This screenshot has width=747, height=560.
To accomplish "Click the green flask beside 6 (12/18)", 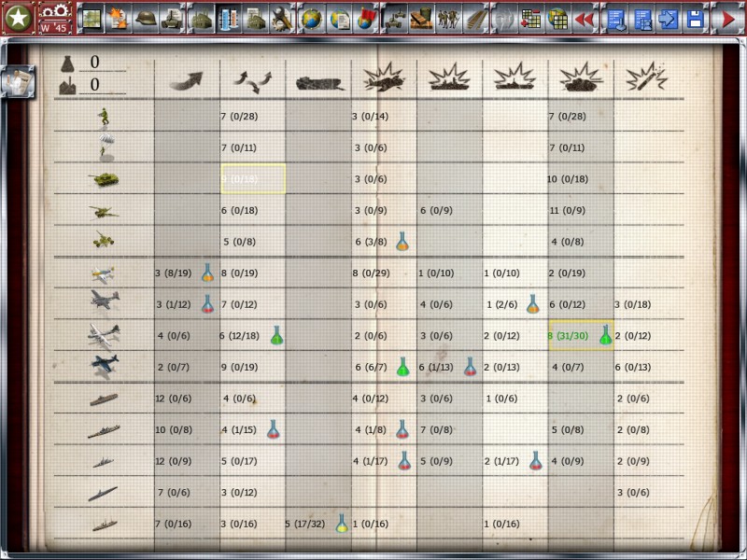I will 276,335.
